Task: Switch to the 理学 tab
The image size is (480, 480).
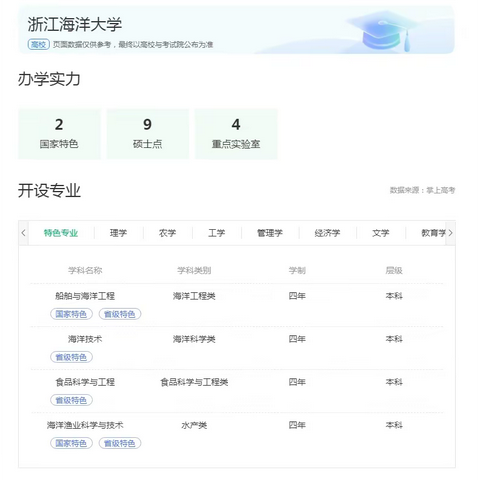Action: pyautogui.click(x=118, y=233)
